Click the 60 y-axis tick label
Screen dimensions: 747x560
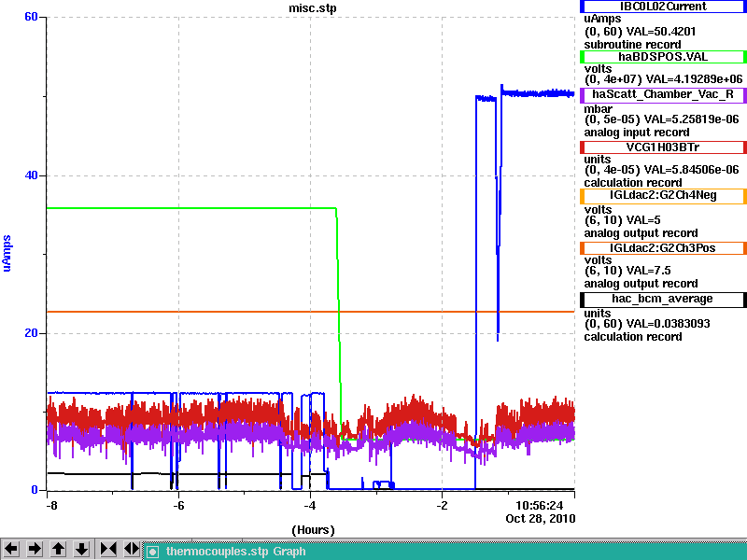click(31, 17)
